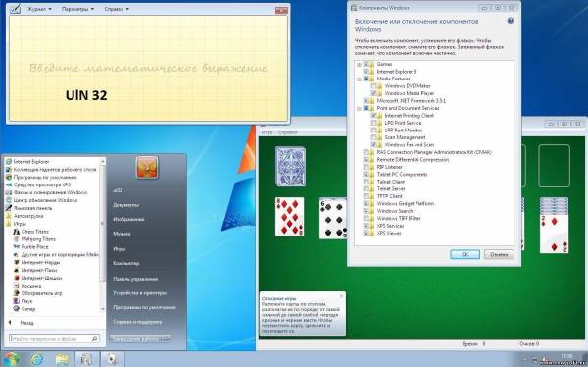Click Завершение работы shutdown button
The image size is (588, 367).
coord(135,339)
